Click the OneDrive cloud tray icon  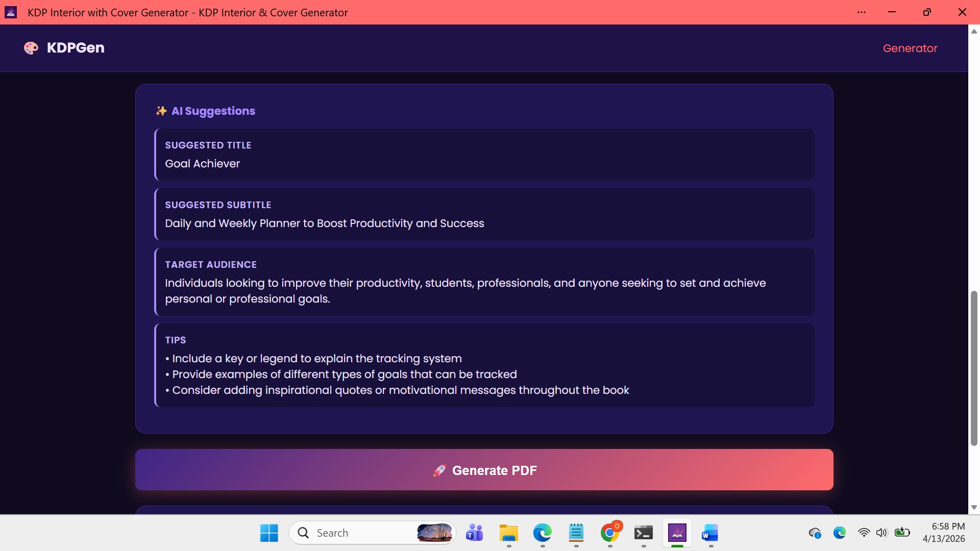tap(815, 533)
